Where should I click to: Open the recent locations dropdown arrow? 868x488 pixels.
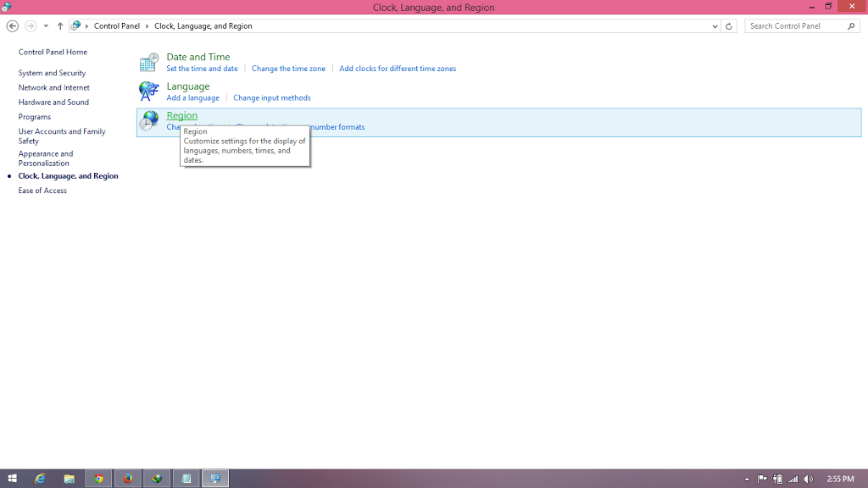[46, 26]
